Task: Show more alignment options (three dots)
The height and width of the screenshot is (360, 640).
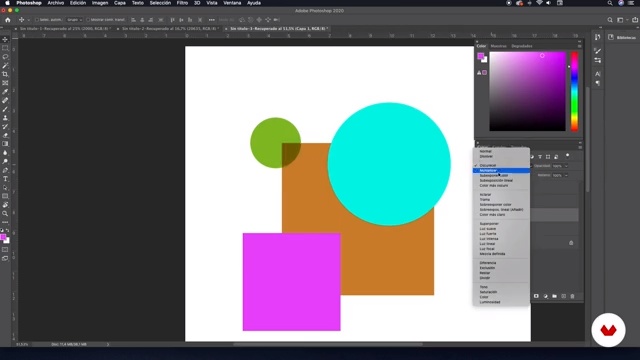Action: click(x=211, y=20)
